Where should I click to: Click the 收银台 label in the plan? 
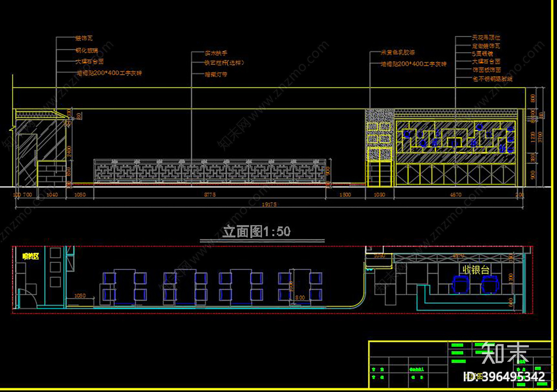476,269
